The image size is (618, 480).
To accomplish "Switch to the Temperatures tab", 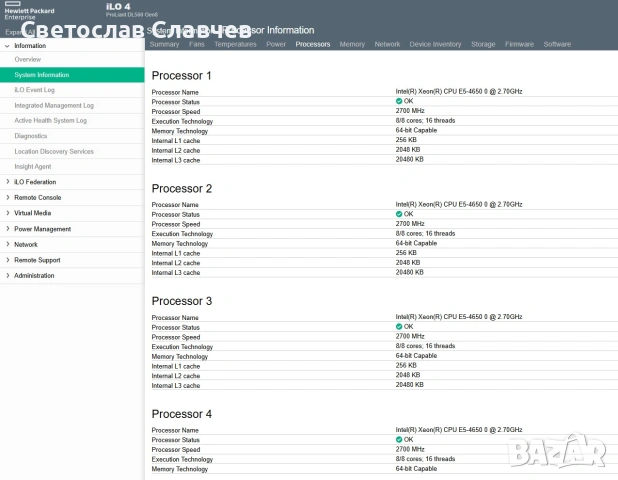I will click(x=235, y=44).
